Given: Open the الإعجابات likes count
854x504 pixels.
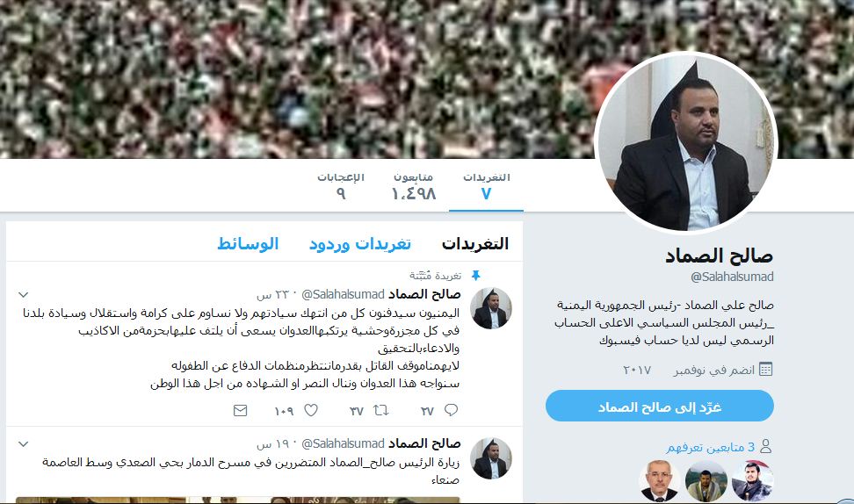Looking at the screenshot, I should pyautogui.click(x=341, y=186).
